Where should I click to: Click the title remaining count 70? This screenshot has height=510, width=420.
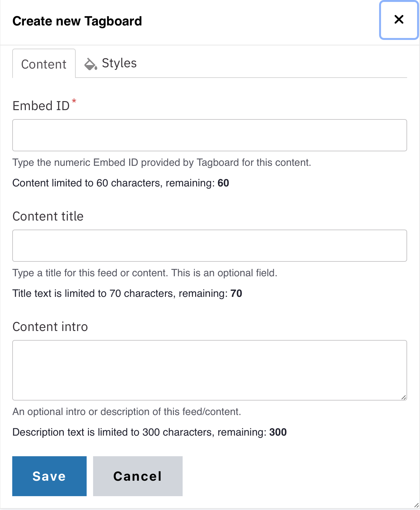[x=236, y=294]
